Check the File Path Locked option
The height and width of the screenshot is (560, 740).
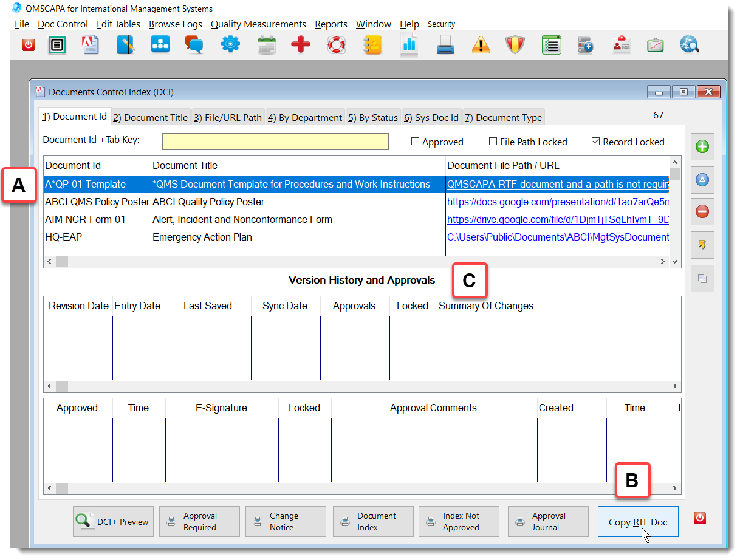click(x=493, y=142)
